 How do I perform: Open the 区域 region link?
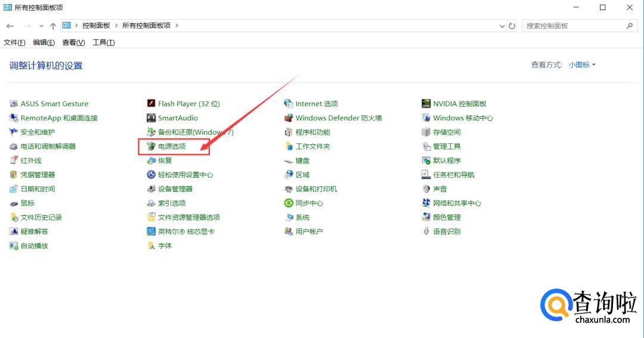click(x=302, y=175)
